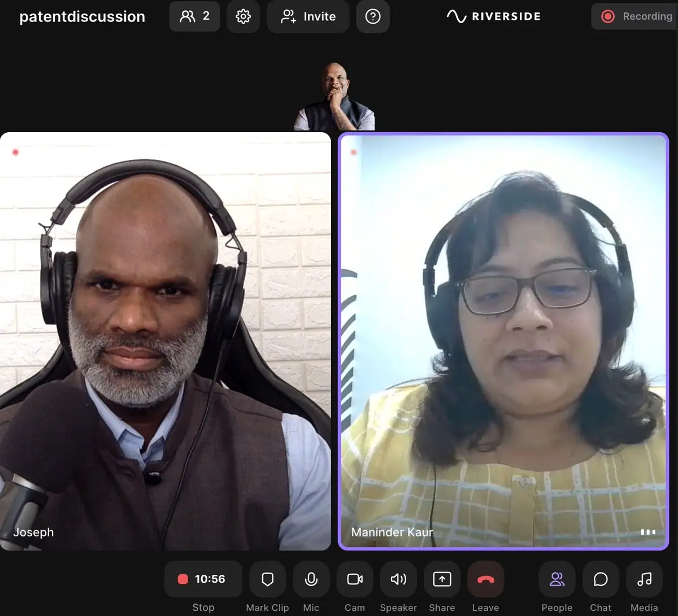Click the Invite button

pyautogui.click(x=308, y=16)
